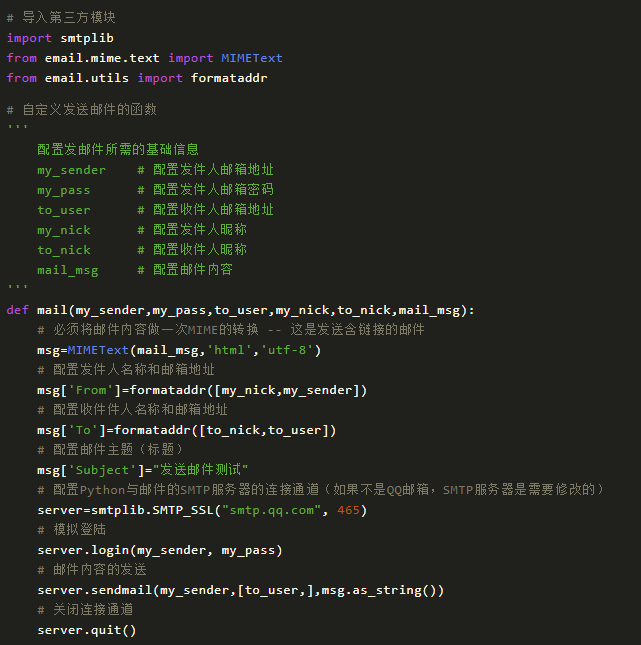Click 'my_sender' in the docstring
Screen dimensions: 641x645
72,170
